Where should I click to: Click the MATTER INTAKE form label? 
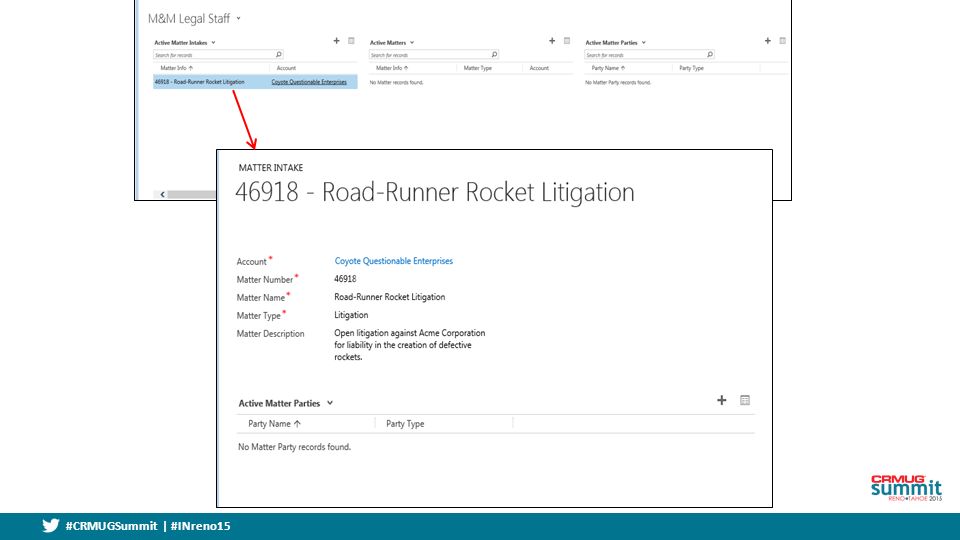(x=271, y=168)
